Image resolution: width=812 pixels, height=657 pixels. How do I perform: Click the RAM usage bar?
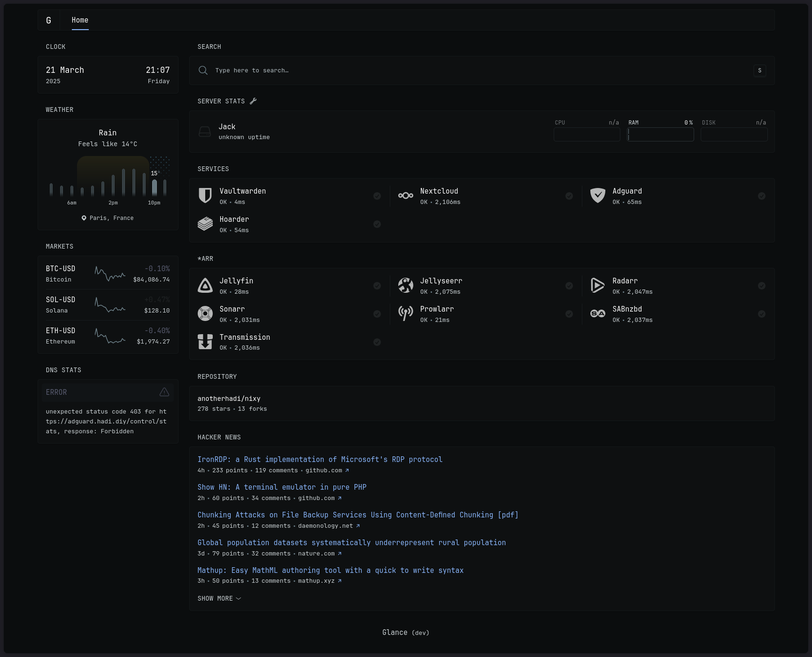point(660,134)
